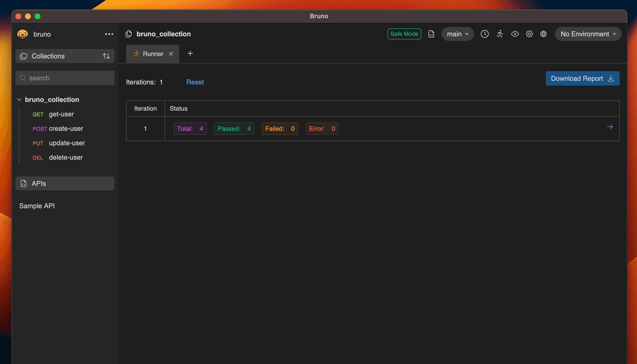
Task: Expand the bruno_collection tree item
Action: [x=19, y=99]
